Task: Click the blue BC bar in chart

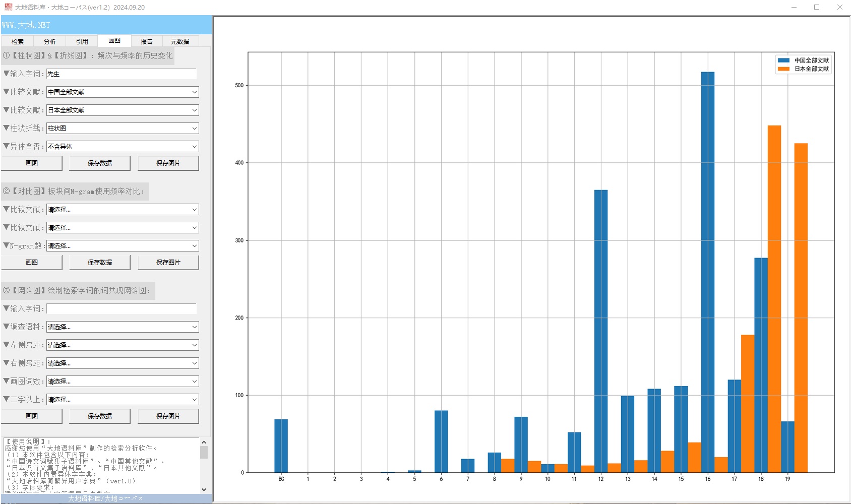Action: (x=281, y=446)
